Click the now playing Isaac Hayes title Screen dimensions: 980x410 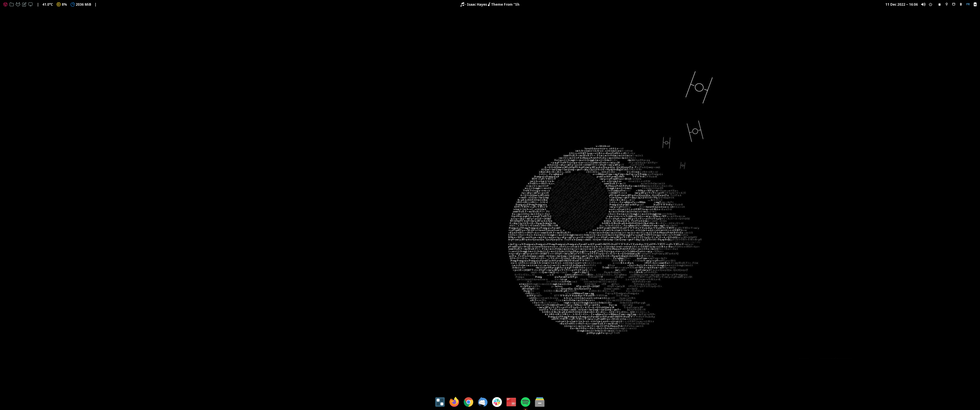click(x=490, y=5)
